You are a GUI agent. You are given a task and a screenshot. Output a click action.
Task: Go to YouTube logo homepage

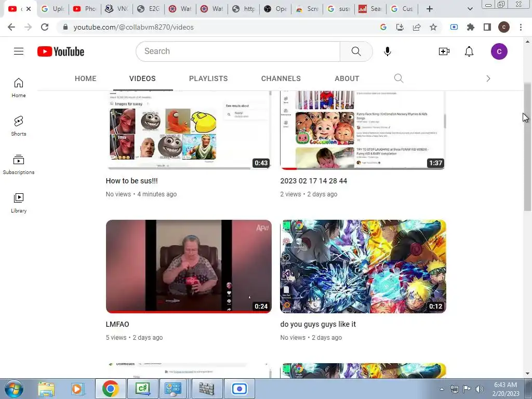61,51
